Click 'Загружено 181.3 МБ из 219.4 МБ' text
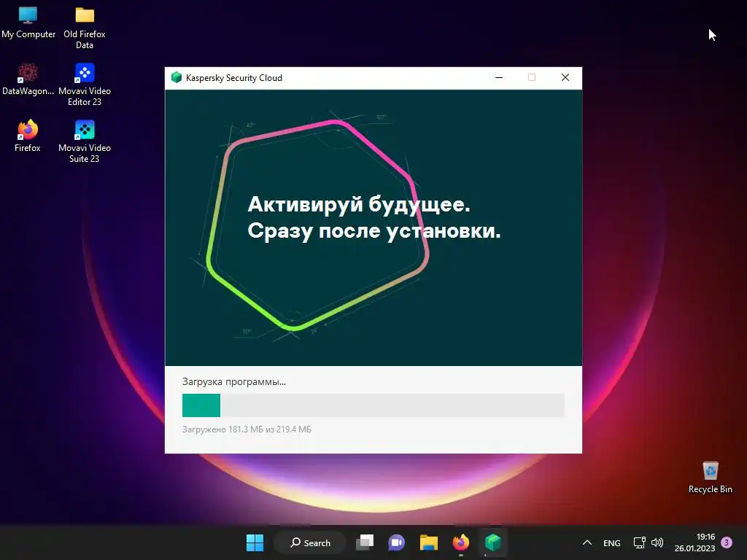747x560 pixels. pos(247,429)
